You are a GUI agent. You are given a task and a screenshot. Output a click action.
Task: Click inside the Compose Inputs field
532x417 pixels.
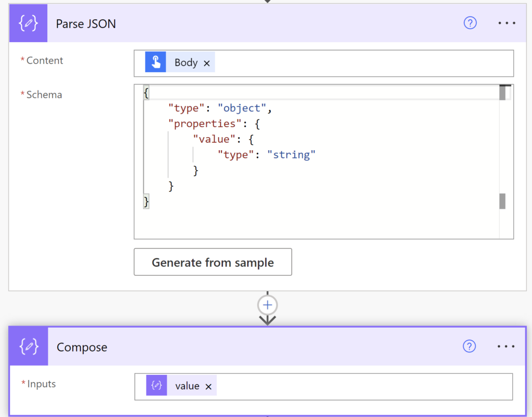click(x=324, y=387)
